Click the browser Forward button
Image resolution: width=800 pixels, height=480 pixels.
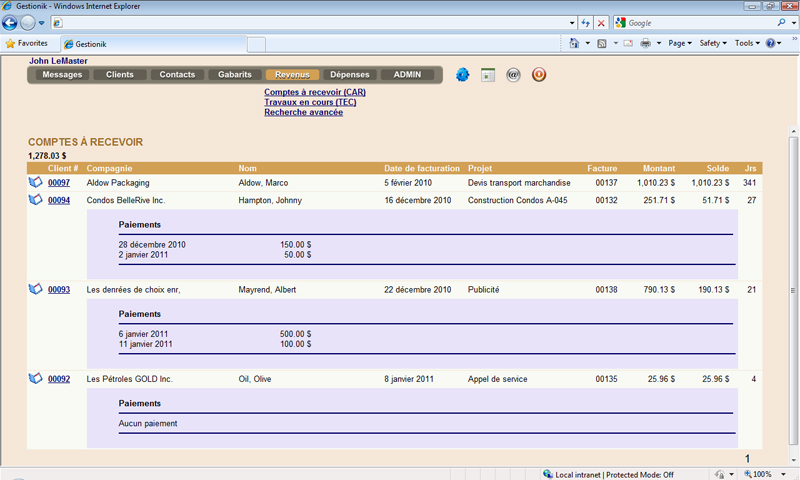pyautogui.click(x=28, y=23)
